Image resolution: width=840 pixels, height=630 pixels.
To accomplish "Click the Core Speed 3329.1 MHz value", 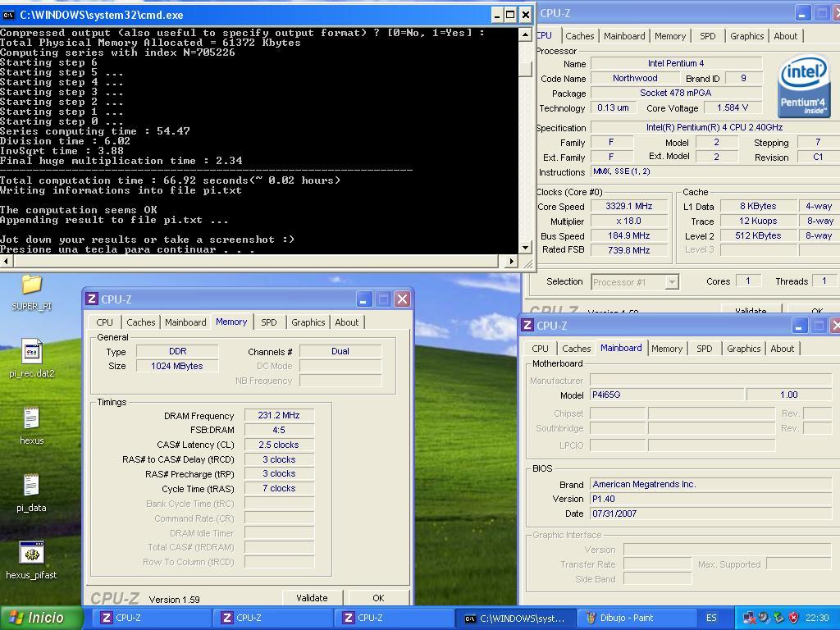I will pyautogui.click(x=629, y=206).
